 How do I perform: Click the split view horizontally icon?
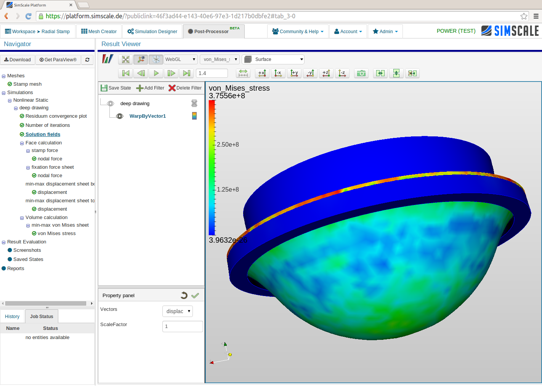tap(380, 73)
